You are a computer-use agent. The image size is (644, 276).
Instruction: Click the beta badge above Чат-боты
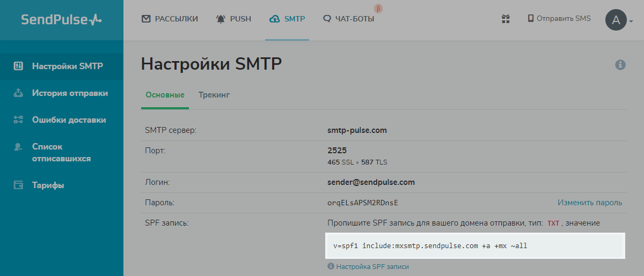pyautogui.click(x=379, y=9)
